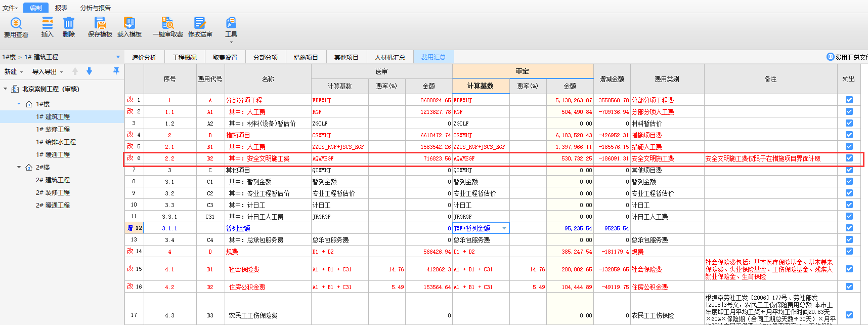Toggle 输出 checkbox for 安全文明施工费 row
Image resolution: width=868 pixels, height=325 pixels.
tap(849, 158)
